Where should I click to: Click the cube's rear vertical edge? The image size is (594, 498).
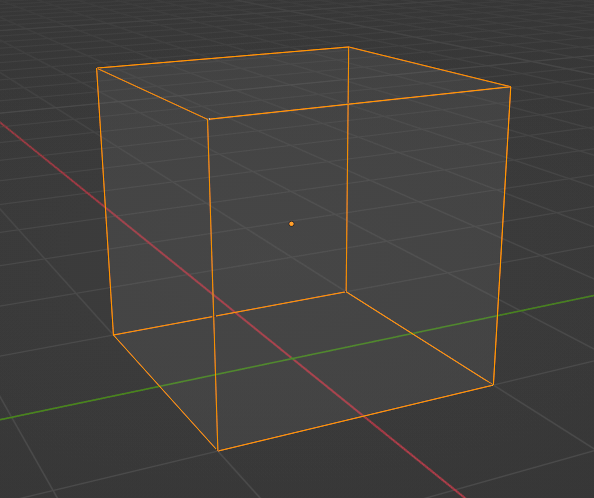[347, 170]
